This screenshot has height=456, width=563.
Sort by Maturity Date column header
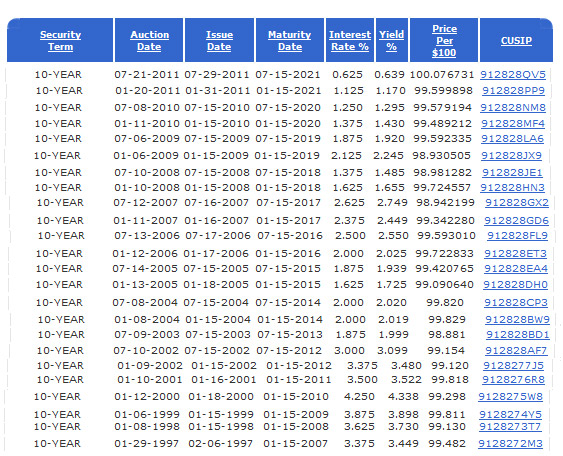tap(290, 41)
